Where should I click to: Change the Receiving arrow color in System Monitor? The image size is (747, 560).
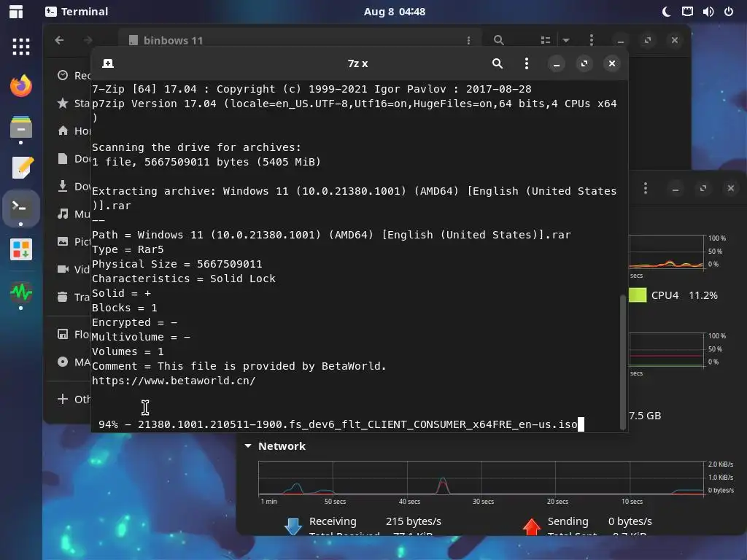click(293, 526)
